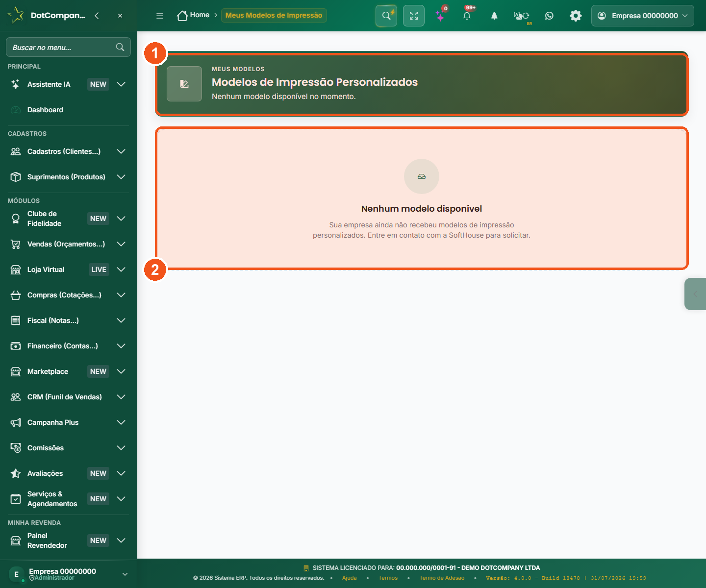Click Meus Modelos de Impressão breadcrumb
Screen dimensions: 706x588
pos(274,15)
